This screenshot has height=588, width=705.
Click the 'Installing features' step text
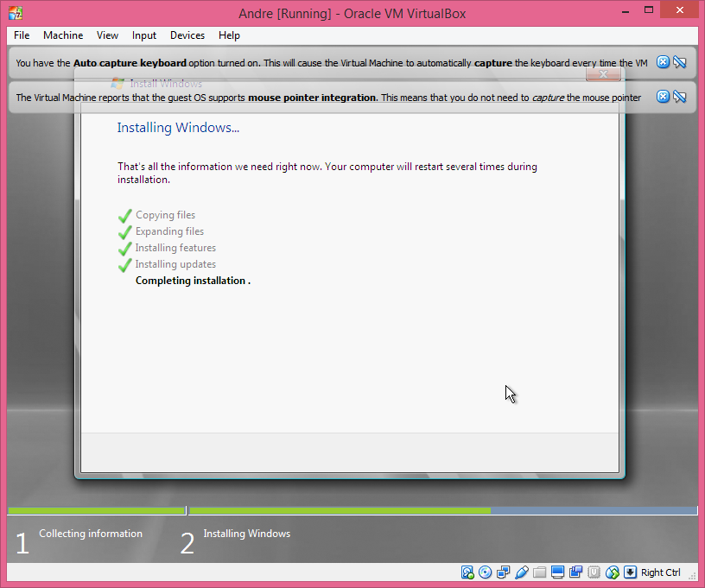pyautogui.click(x=175, y=248)
